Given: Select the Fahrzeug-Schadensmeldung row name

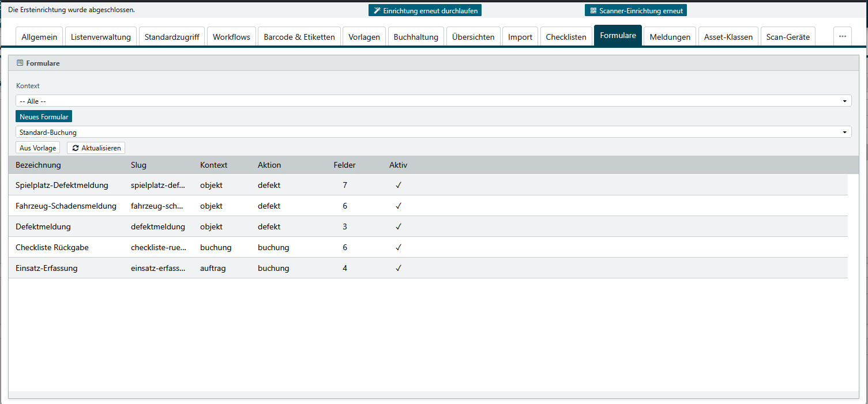Looking at the screenshot, I should [x=66, y=206].
